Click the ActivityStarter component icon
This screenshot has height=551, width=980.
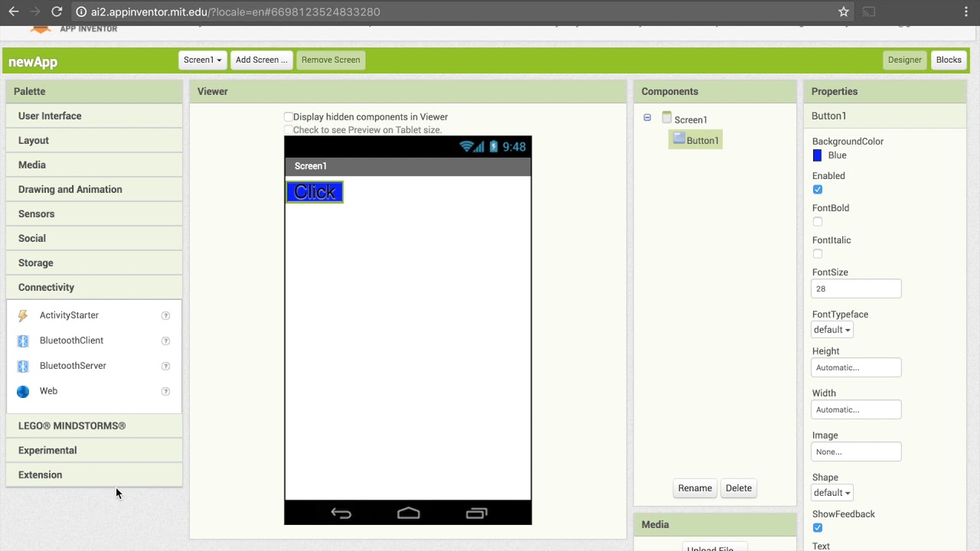tap(23, 315)
